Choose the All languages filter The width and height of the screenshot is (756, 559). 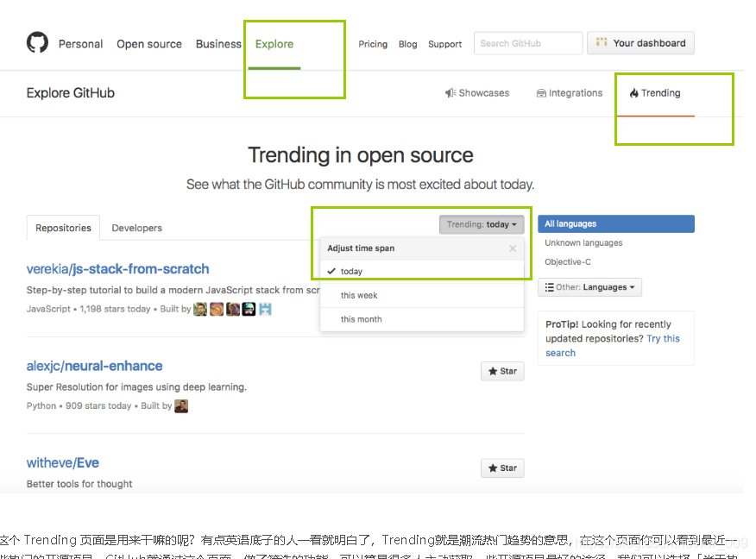[x=616, y=224]
